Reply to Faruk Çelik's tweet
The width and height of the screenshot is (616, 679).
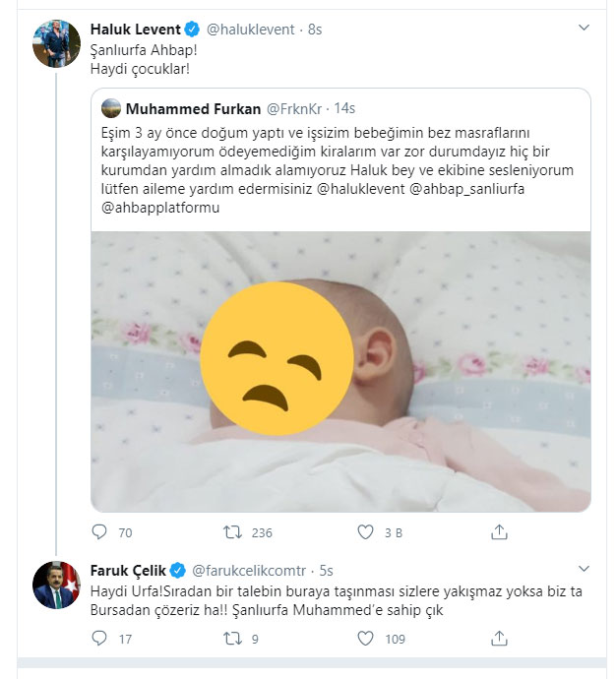pos(98,638)
